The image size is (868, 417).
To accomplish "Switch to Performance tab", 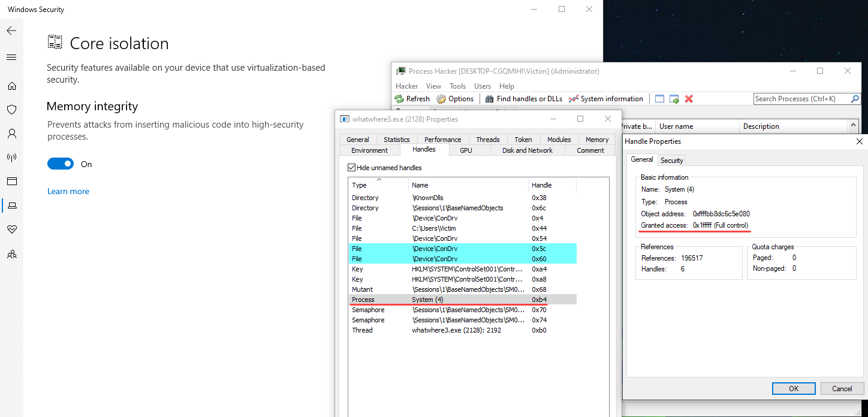I will (443, 140).
